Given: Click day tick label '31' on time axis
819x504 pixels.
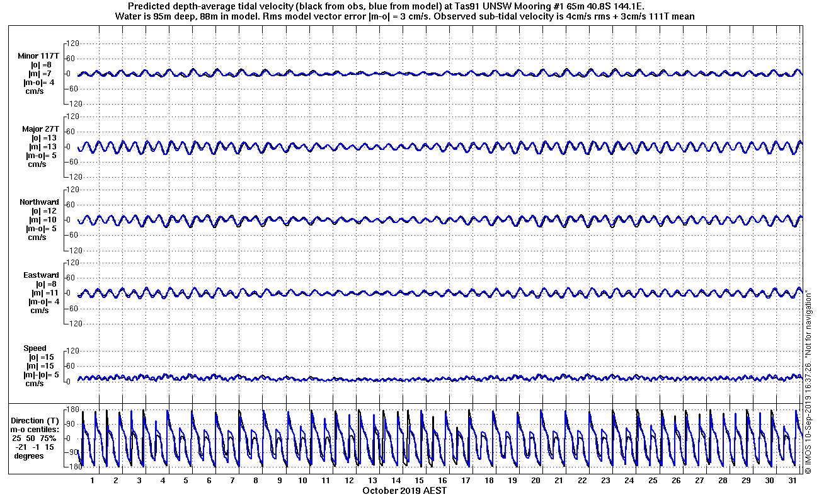Looking at the screenshot, I should coord(793,480).
